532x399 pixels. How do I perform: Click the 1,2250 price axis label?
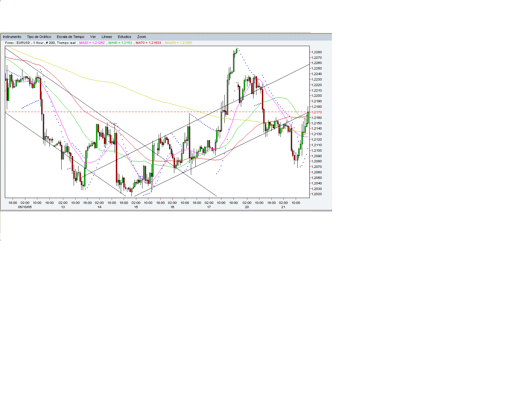[x=316, y=69]
